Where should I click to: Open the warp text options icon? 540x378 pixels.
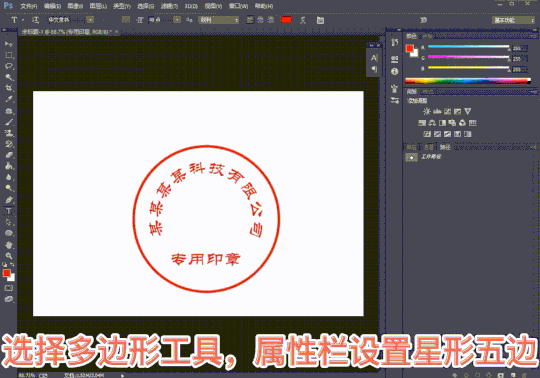[303, 20]
